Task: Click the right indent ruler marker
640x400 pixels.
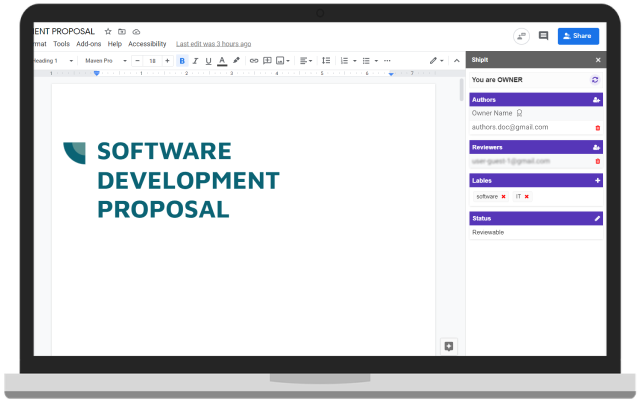Action: [391, 74]
